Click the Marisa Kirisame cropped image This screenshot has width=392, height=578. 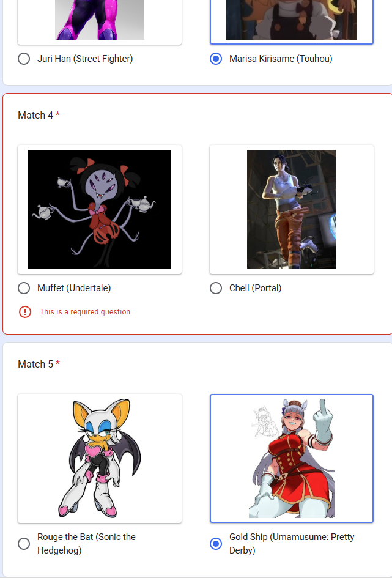tap(292, 20)
